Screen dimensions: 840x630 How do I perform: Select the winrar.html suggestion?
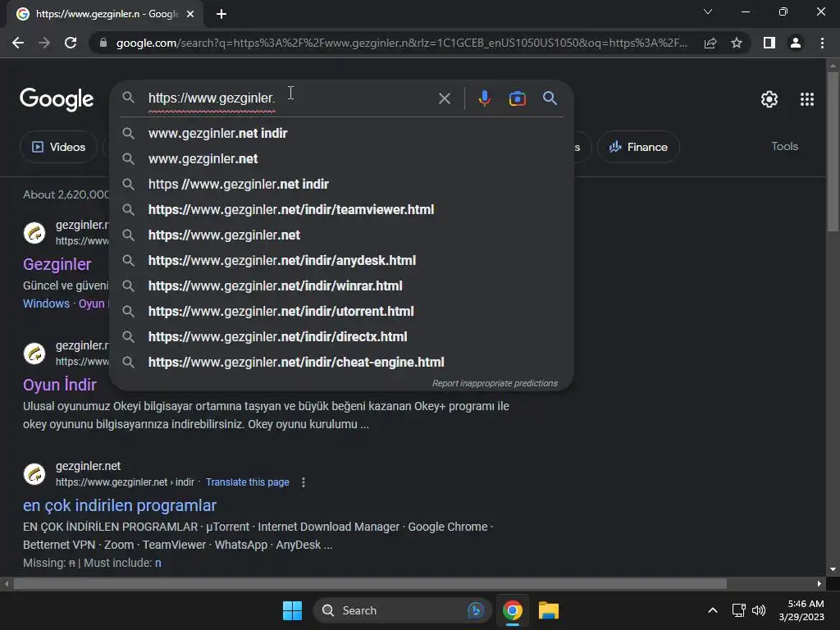click(341, 286)
